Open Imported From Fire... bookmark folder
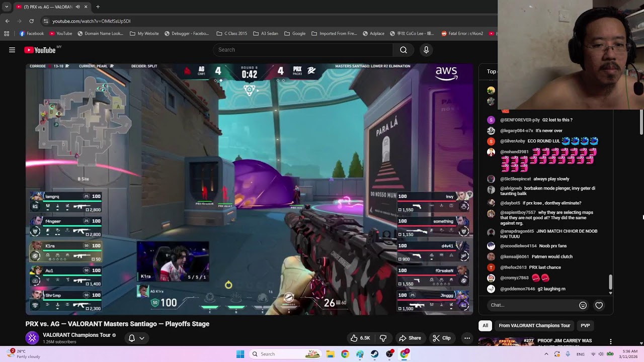The image size is (644, 362). pos(334,34)
